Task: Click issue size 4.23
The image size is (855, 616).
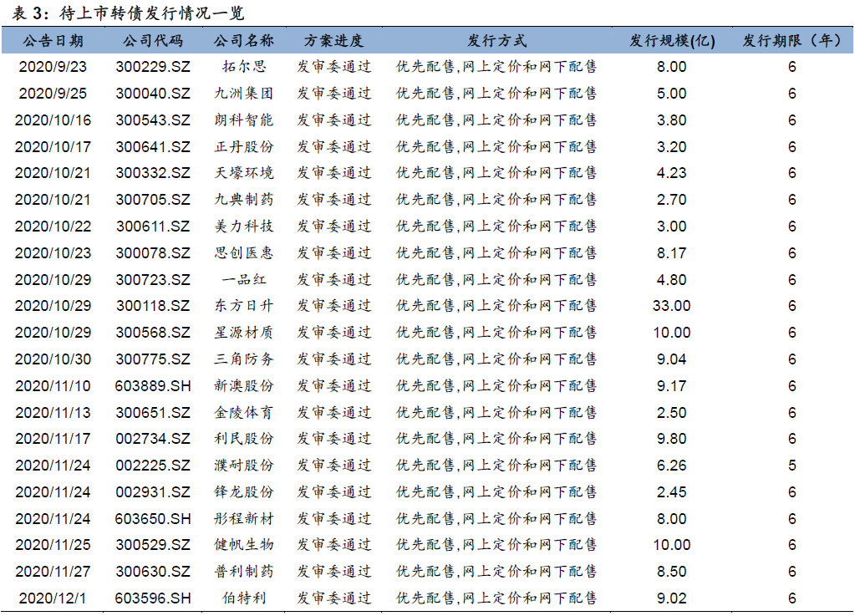Action: [672, 173]
